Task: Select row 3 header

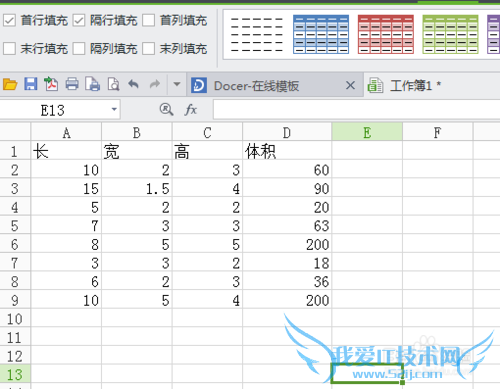Action: (15, 188)
